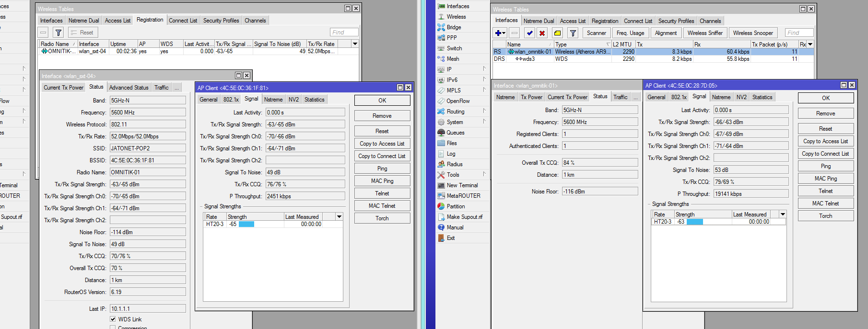Click OK in AP Client 4C:5E:0C:28:7D:05

coord(826,98)
